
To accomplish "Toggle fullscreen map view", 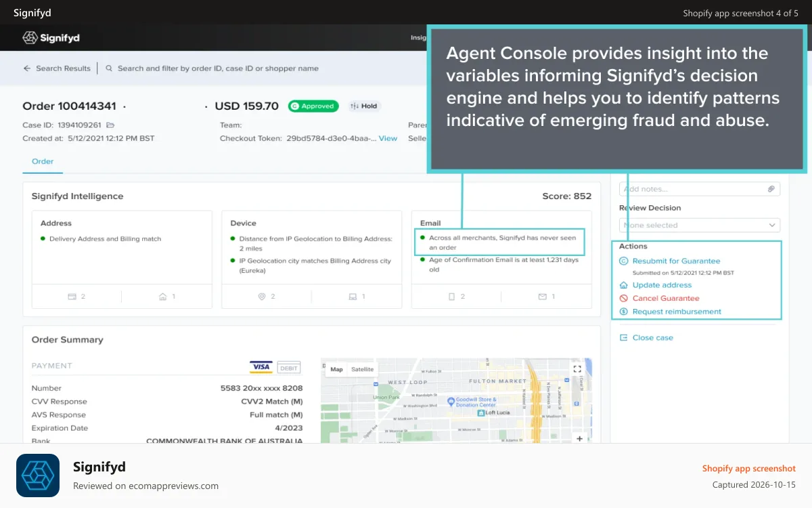I will (577, 369).
